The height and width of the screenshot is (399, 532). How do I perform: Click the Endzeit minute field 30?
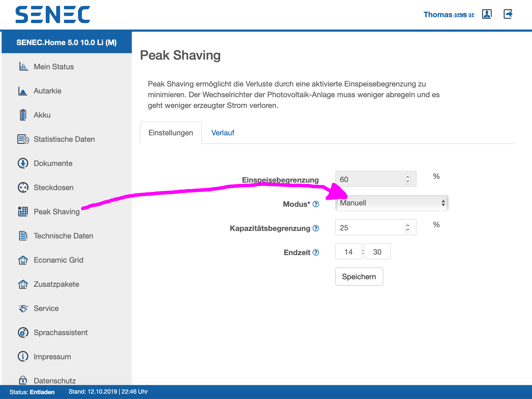point(377,252)
